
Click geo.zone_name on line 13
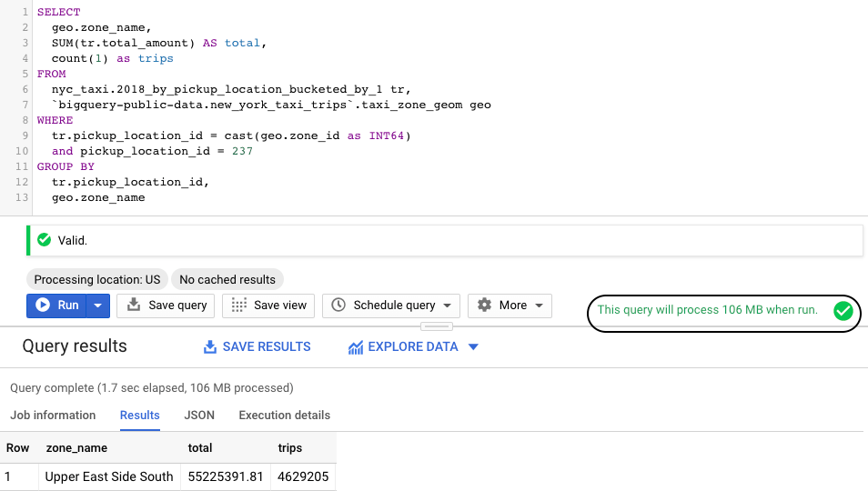pos(98,198)
